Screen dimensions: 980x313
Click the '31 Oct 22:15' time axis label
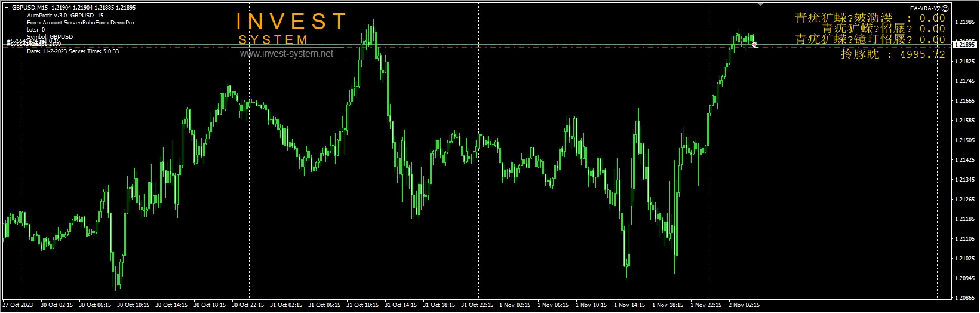click(477, 305)
